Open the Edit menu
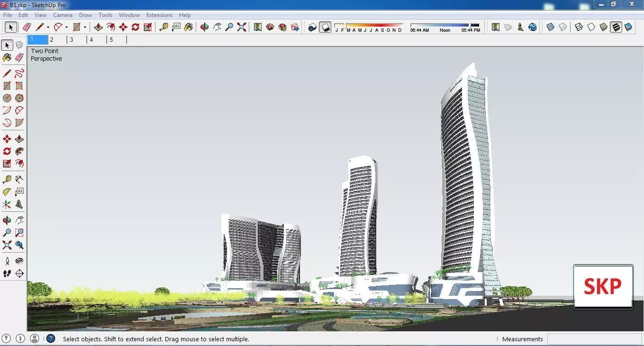 pyautogui.click(x=23, y=15)
